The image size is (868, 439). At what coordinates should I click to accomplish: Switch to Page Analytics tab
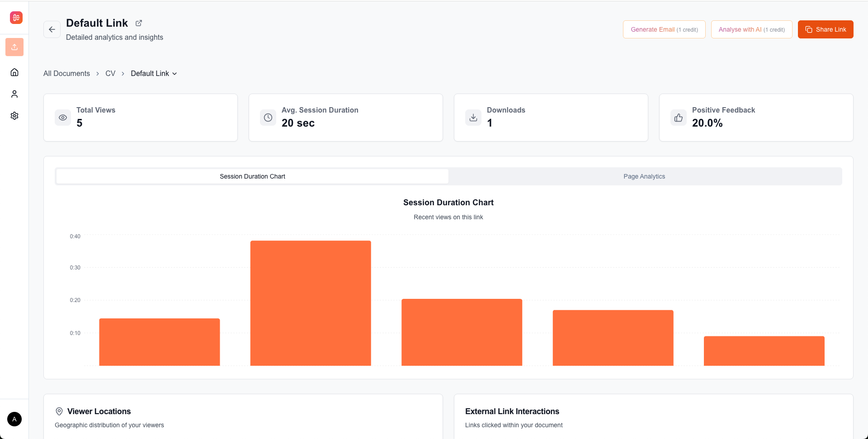644,176
